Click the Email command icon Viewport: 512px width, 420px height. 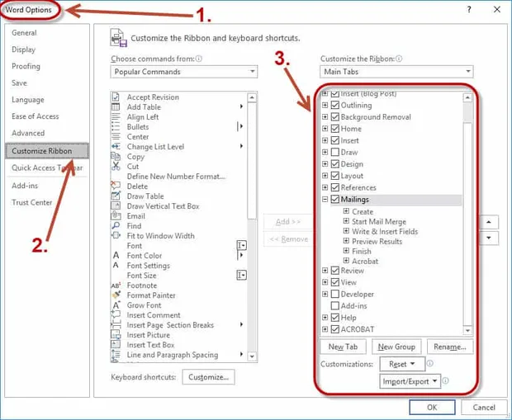(x=116, y=215)
